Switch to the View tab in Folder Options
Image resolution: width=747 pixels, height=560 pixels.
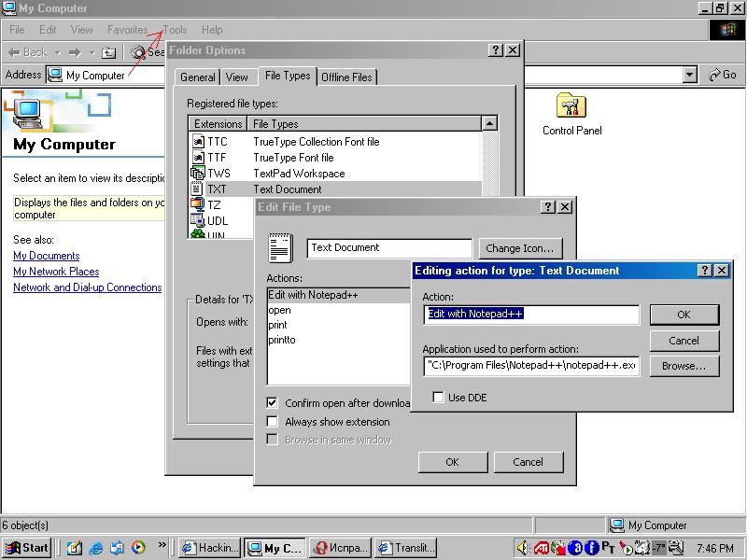pos(237,77)
